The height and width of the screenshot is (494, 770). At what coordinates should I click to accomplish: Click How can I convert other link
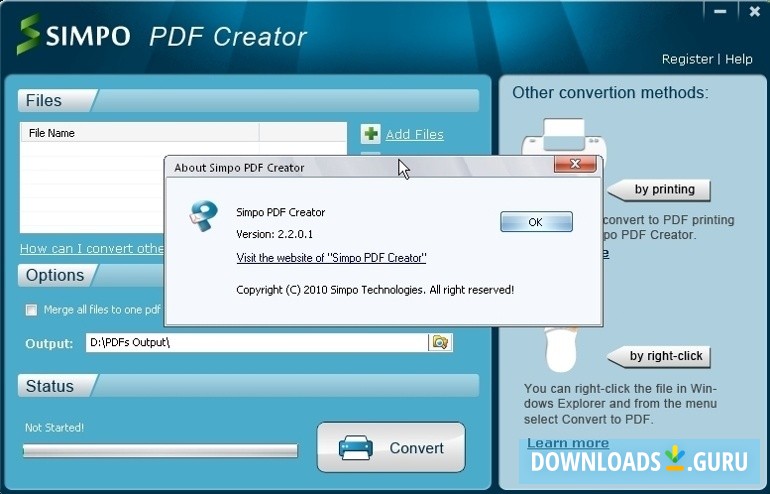click(x=92, y=248)
